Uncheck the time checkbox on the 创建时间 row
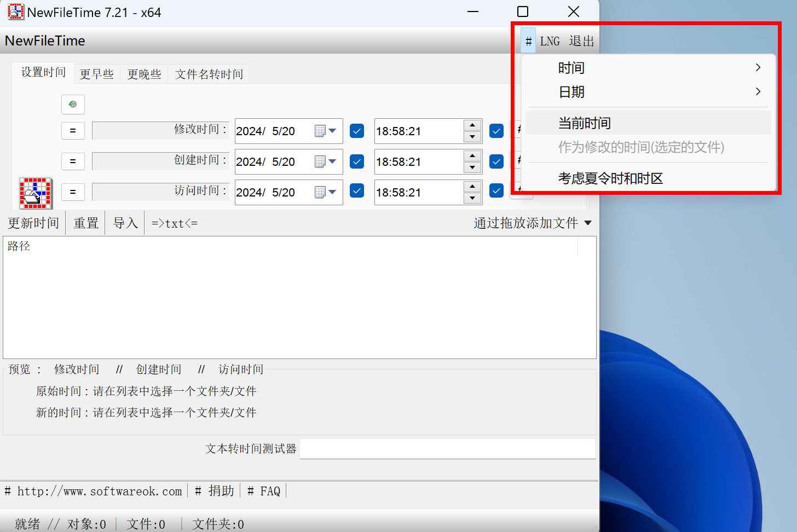 [496, 161]
